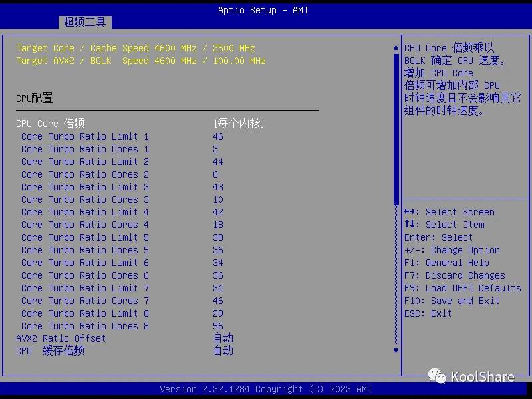
Task: Click the ESC: Exit hint
Action: (428, 313)
